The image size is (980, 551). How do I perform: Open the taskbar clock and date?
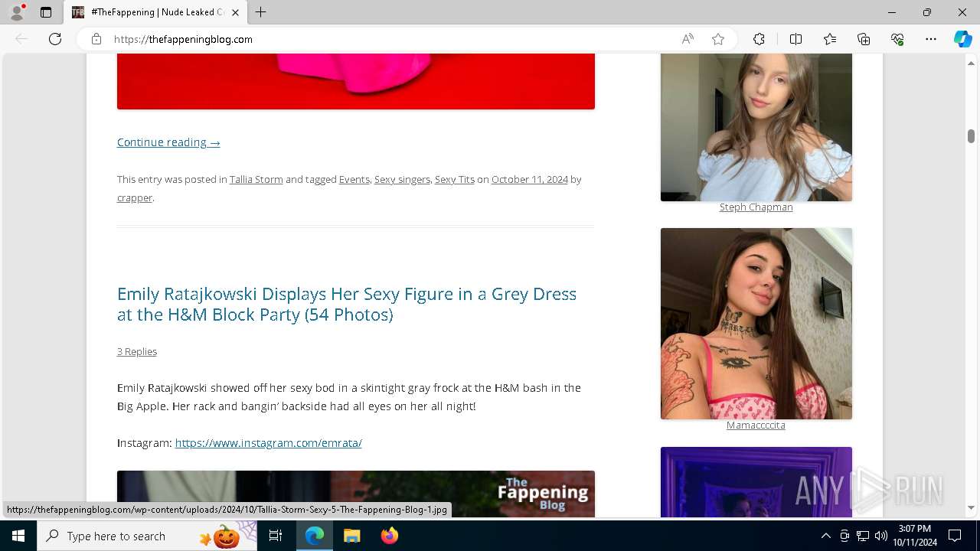(x=914, y=536)
